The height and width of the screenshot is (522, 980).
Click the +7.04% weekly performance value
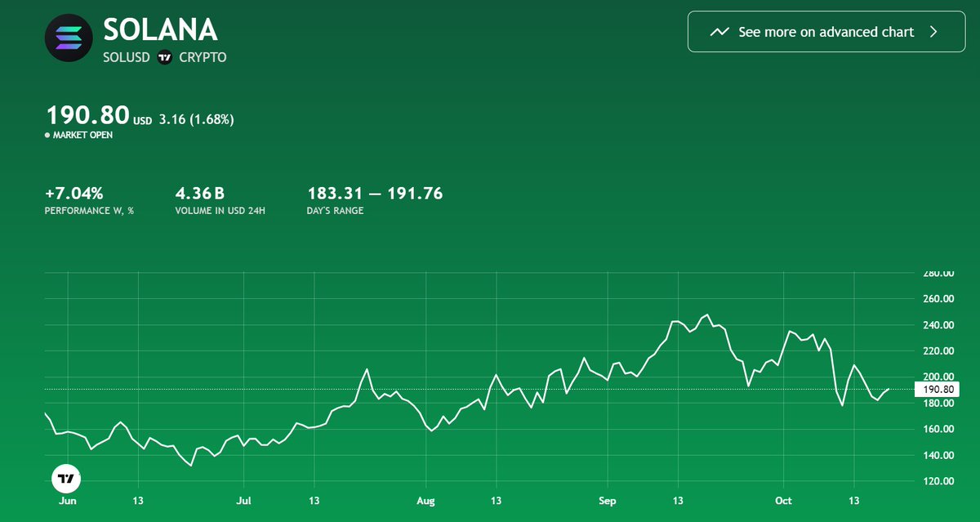click(74, 194)
